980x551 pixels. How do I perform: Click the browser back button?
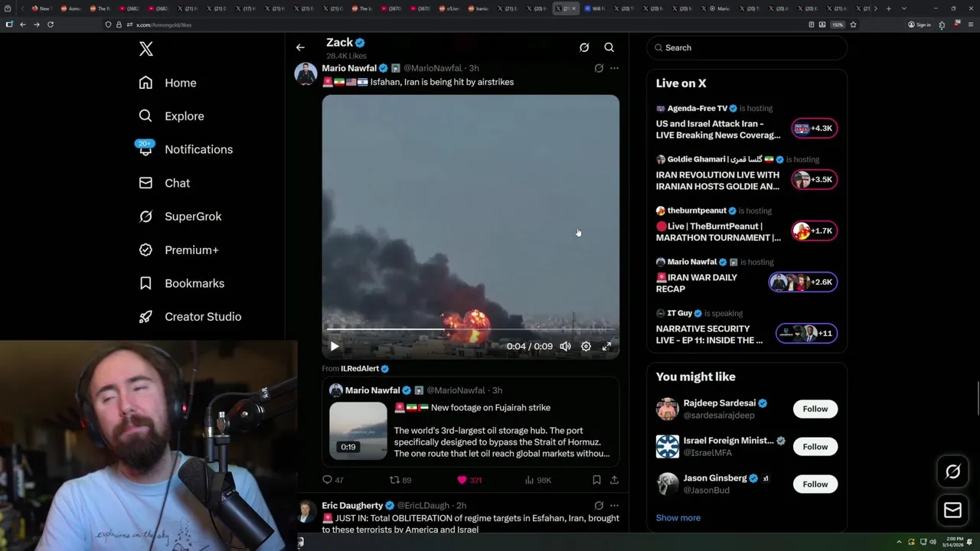click(x=23, y=24)
